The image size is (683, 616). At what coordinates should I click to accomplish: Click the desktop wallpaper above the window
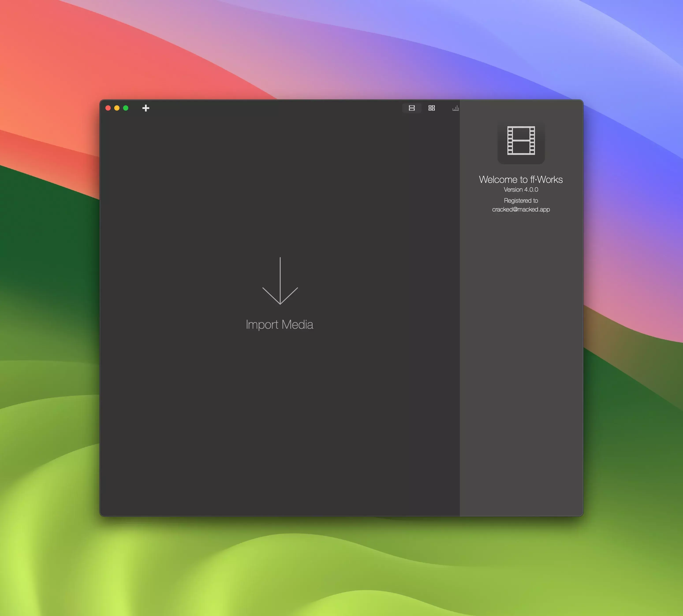339,51
